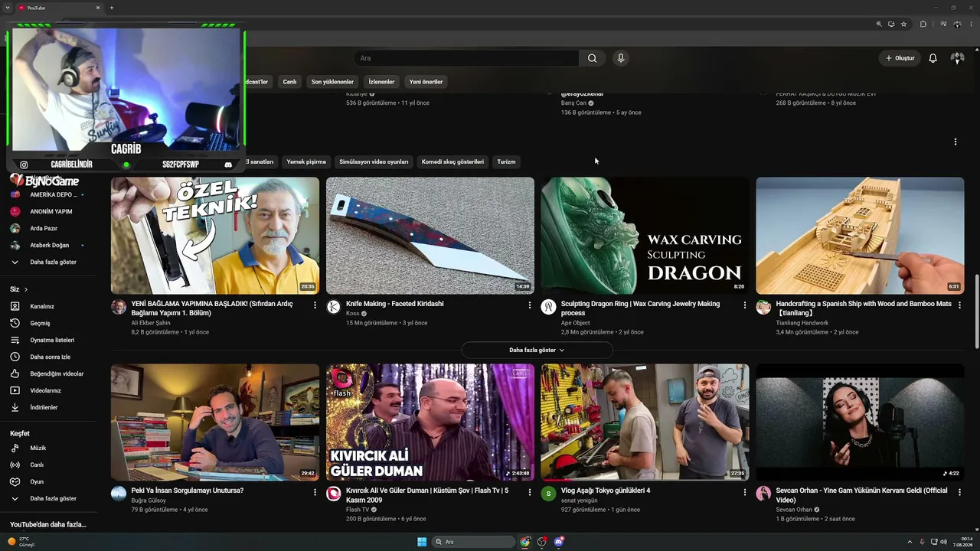
Task: Open a new browser tab
Action: click(x=111, y=8)
